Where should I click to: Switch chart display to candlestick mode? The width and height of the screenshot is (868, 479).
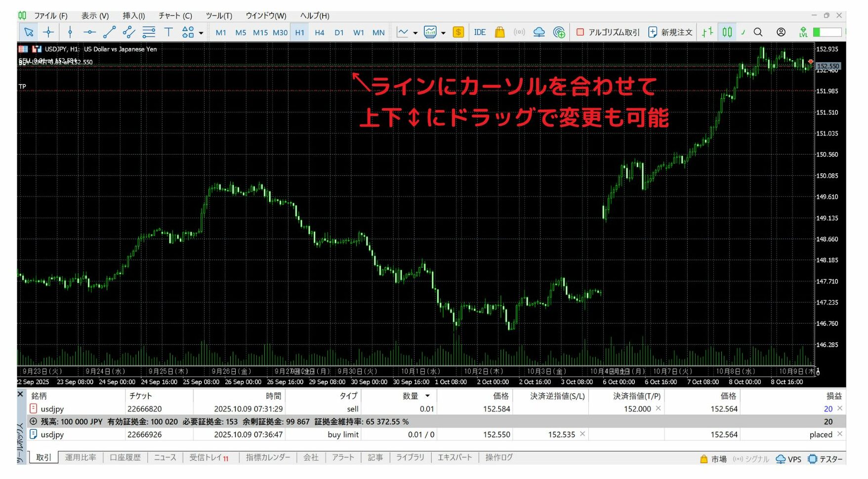pyautogui.click(x=727, y=32)
